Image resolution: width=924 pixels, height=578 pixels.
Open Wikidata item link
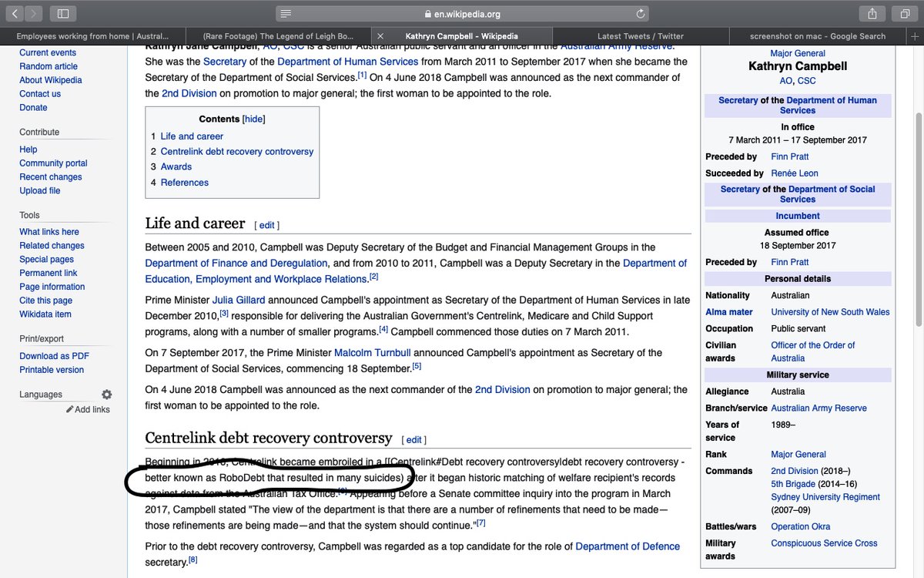(45, 315)
